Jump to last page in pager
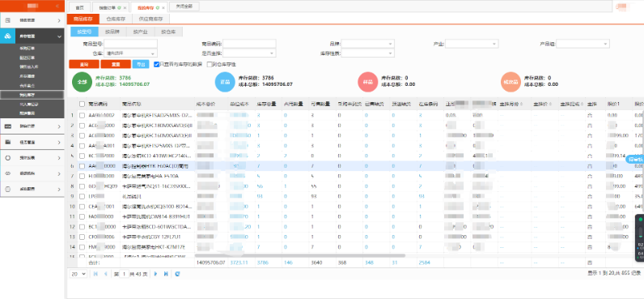This screenshot has width=644, height=299. coord(166,274)
